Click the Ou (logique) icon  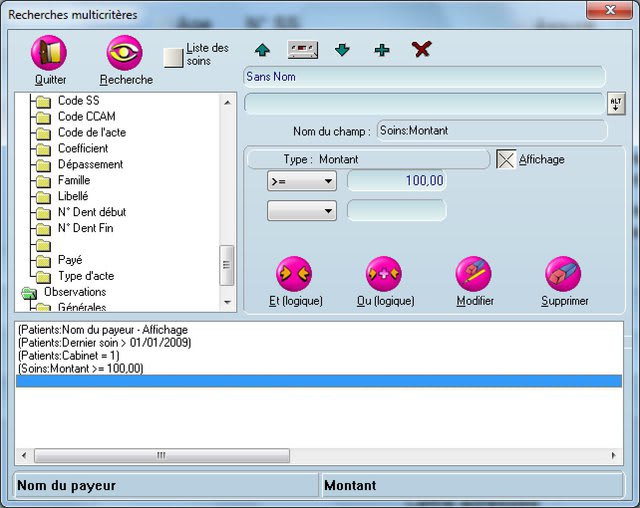384,273
